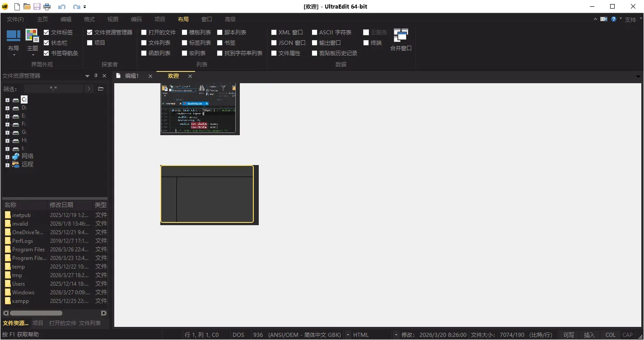The width and height of the screenshot is (644, 340).
Task: Open the encoding 936 dropdown arrow in status bar
Action: (x=348, y=335)
